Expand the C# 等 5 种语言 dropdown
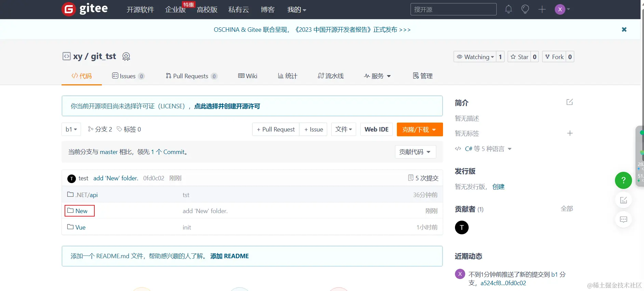Viewport: 644px width, 291px height. [x=483, y=149]
